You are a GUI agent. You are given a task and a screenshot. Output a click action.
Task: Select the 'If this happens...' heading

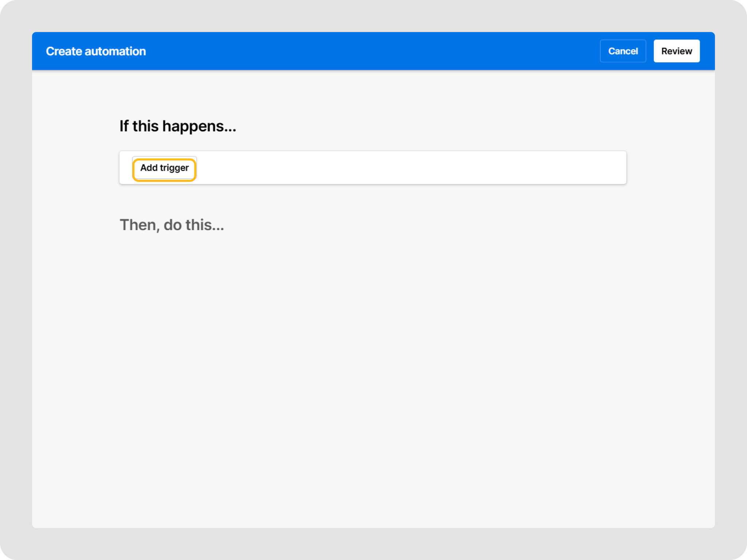pos(178,126)
